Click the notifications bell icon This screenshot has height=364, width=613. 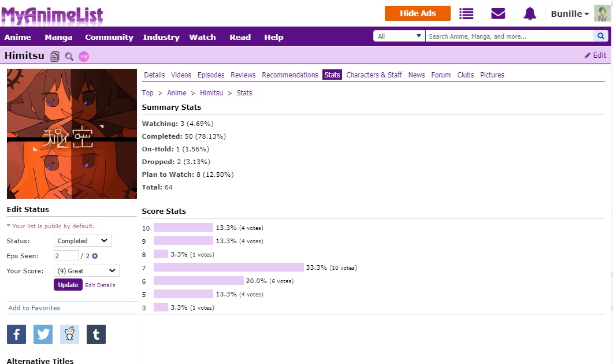(530, 13)
